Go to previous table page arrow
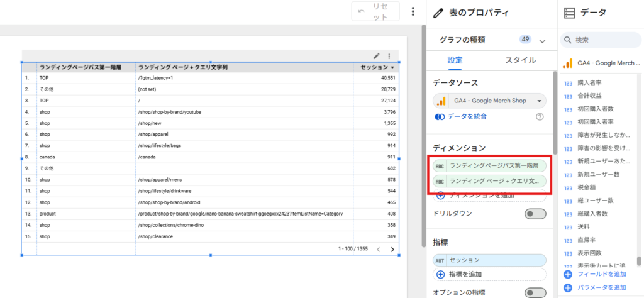 [378, 249]
